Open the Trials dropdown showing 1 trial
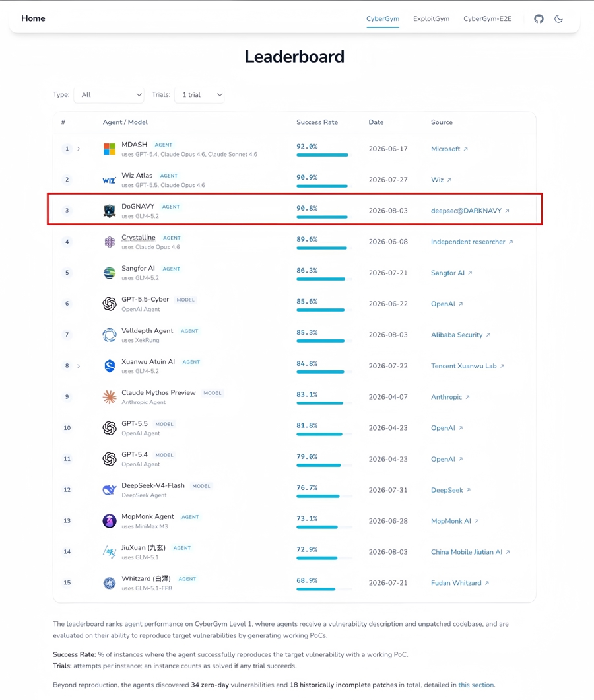 (199, 95)
